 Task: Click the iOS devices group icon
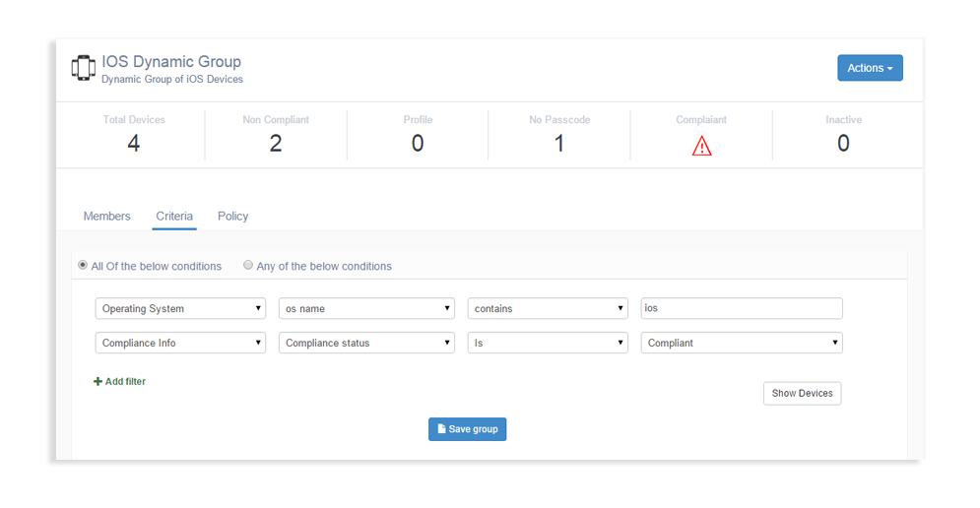click(83, 68)
